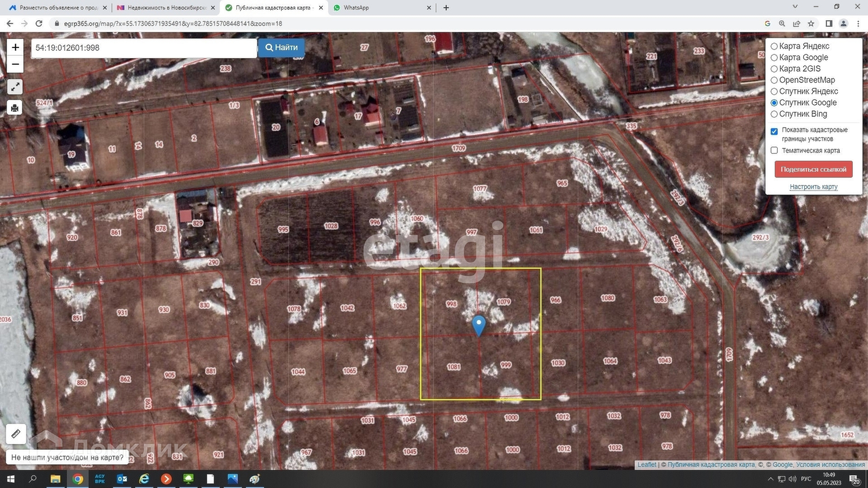Zoom out the map with minus button
This screenshot has width=868, height=488.
tap(15, 64)
